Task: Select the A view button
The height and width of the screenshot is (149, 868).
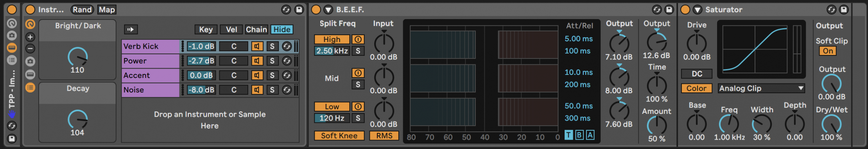Action: click(x=590, y=135)
